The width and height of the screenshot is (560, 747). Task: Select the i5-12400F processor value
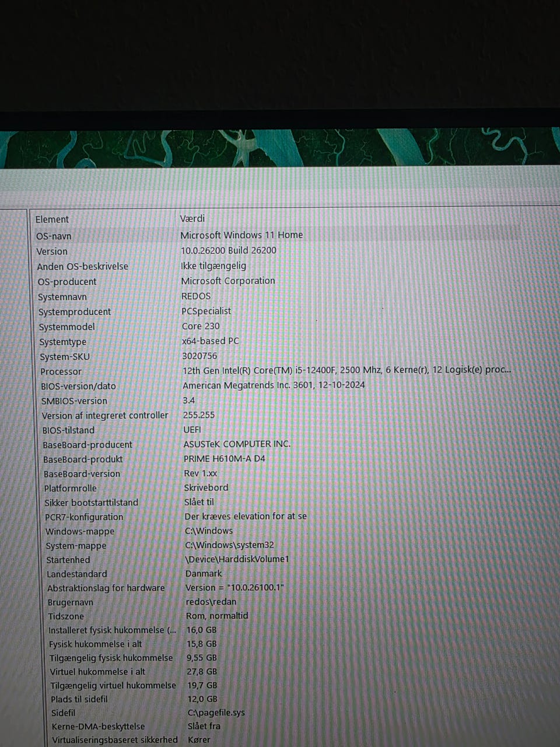[x=346, y=369]
